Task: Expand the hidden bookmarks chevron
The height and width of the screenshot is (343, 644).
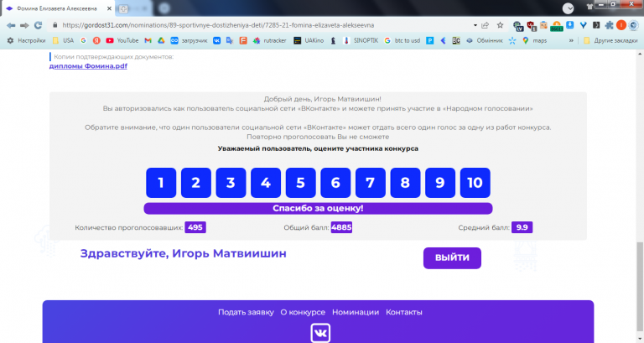Action: 571,40
